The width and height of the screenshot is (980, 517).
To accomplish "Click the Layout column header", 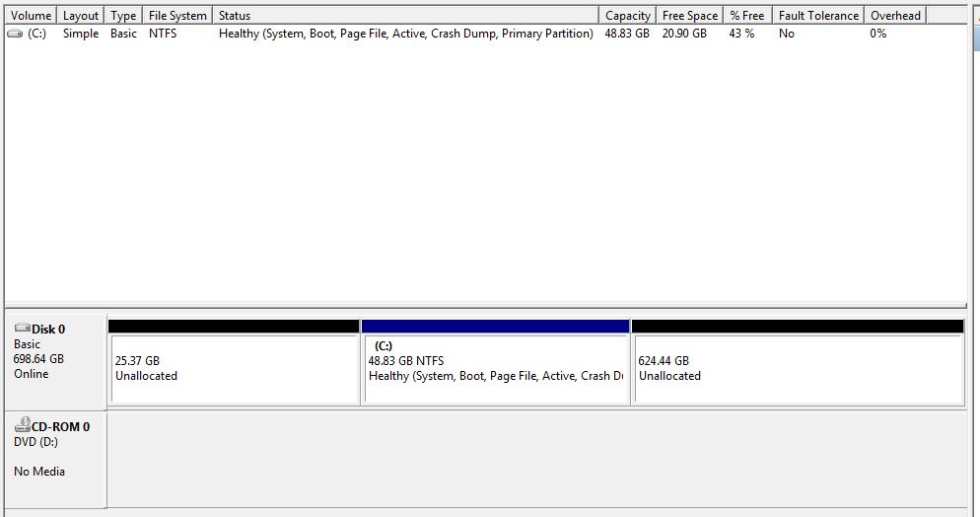I will [81, 16].
